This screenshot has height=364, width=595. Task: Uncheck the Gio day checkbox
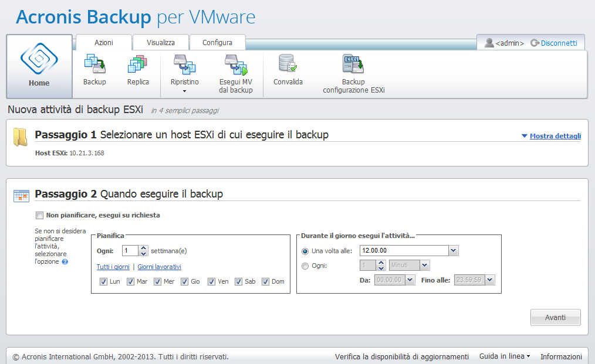[184, 282]
